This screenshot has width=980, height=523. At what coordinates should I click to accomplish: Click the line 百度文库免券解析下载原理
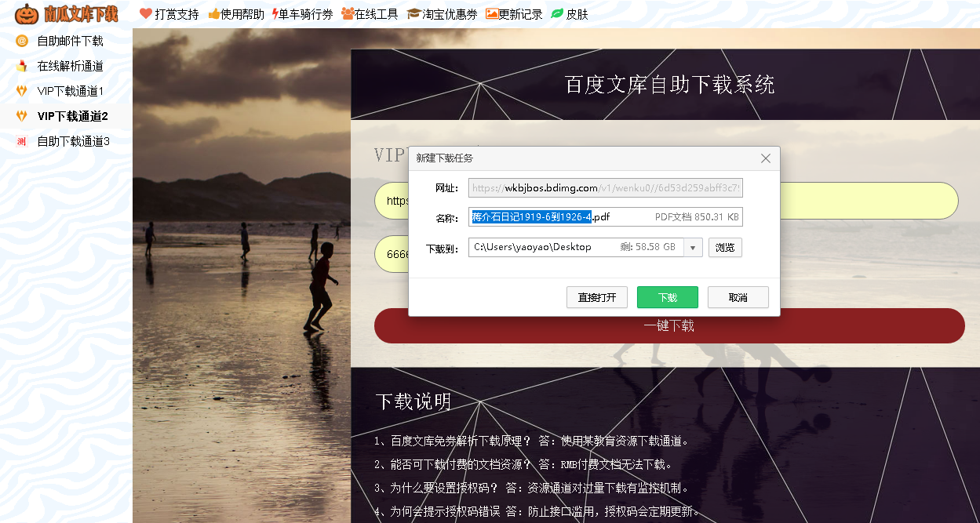click(533, 441)
